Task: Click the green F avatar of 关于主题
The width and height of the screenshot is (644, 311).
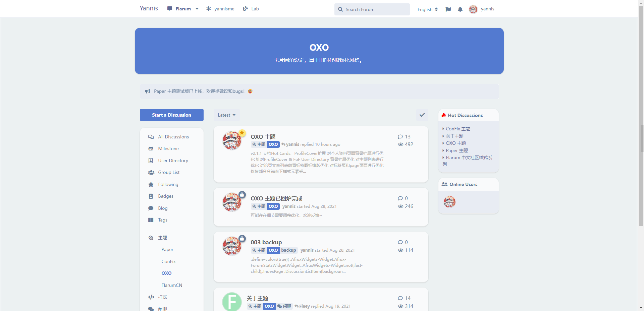Action: coord(232,302)
